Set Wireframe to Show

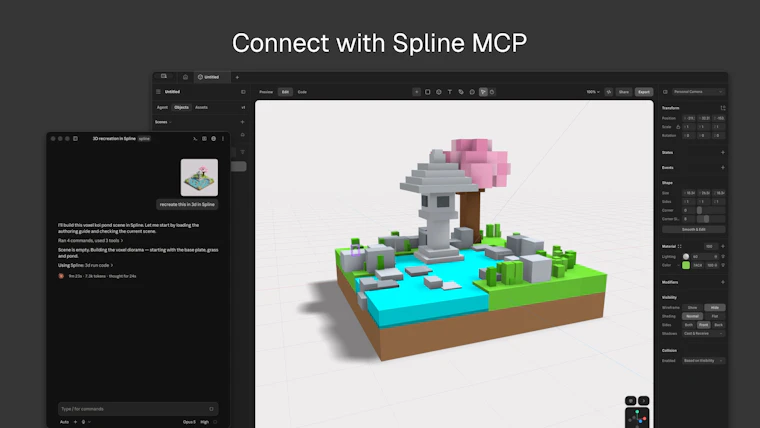coord(693,307)
